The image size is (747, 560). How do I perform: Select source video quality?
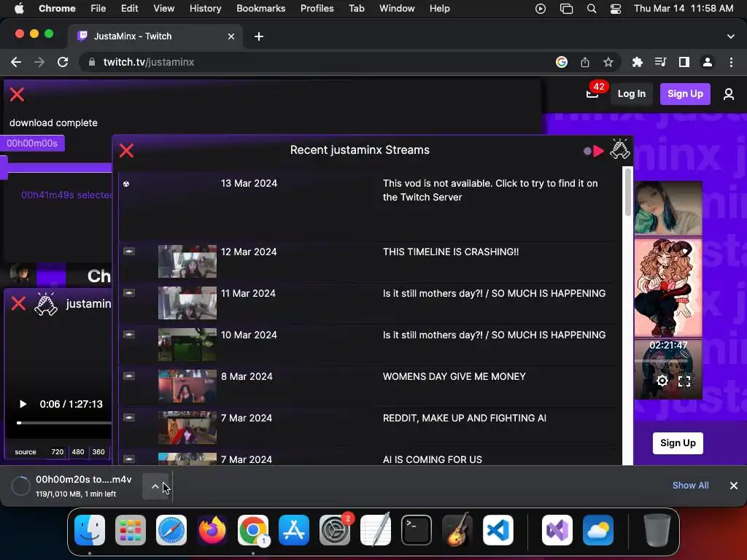(26, 452)
